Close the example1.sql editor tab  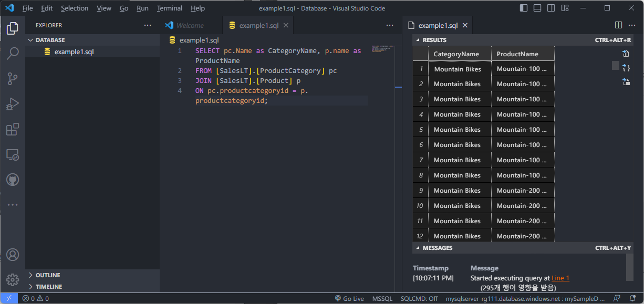pos(286,25)
